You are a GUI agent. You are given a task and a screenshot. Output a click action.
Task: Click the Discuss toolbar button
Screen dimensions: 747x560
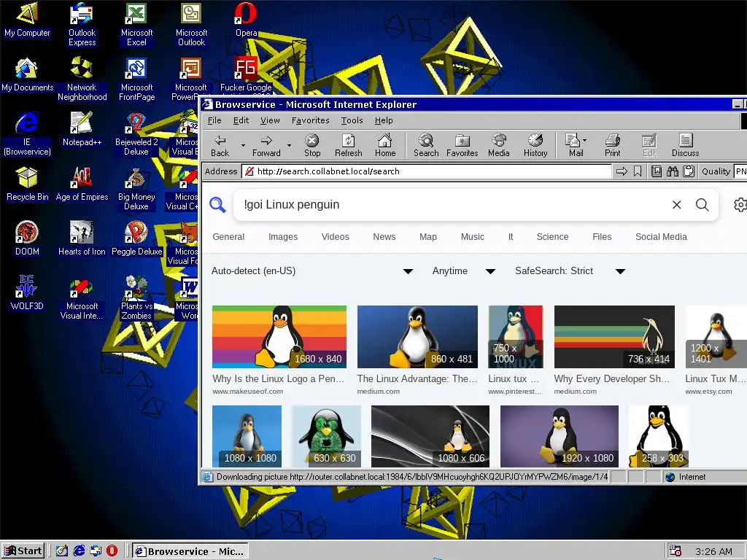[x=686, y=146]
